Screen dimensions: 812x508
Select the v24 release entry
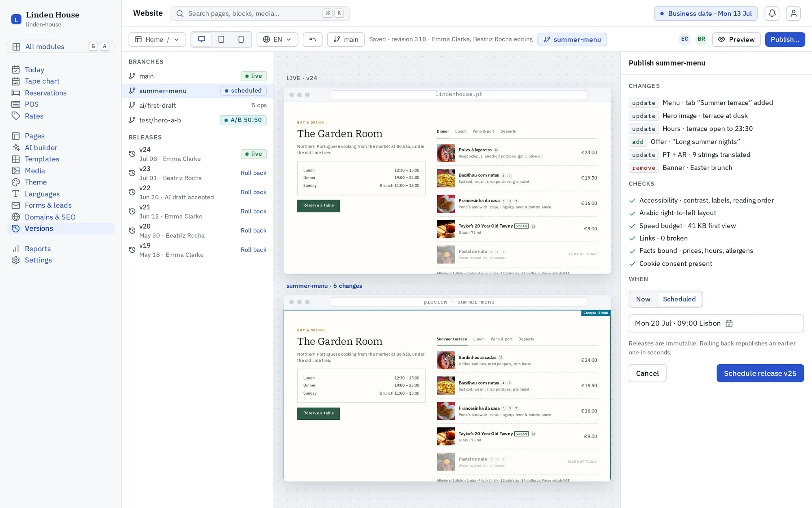click(198, 154)
